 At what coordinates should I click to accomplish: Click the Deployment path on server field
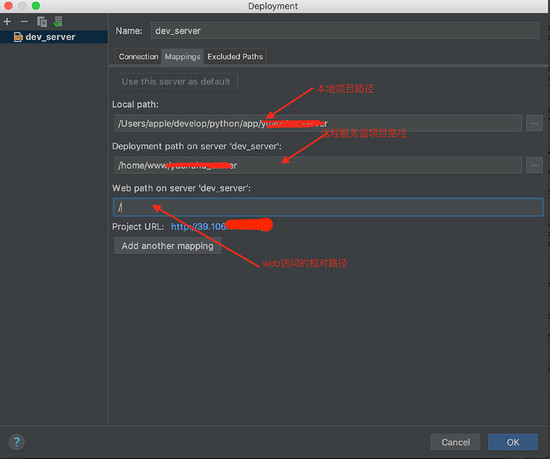318,165
